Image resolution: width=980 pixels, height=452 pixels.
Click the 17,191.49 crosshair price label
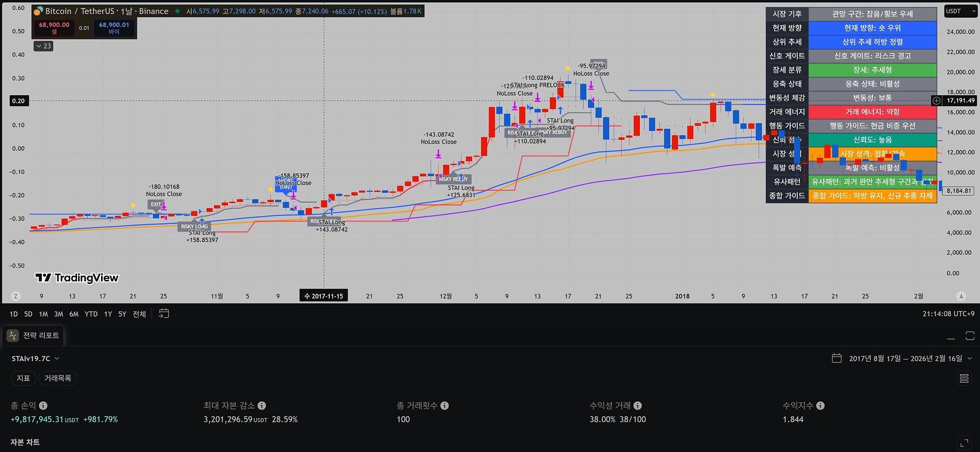tap(961, 101)
